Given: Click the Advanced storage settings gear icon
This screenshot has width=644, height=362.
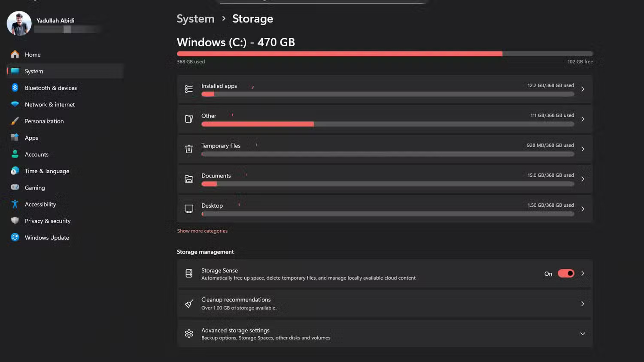Looking at the screenshot, I should pos(189,333).
